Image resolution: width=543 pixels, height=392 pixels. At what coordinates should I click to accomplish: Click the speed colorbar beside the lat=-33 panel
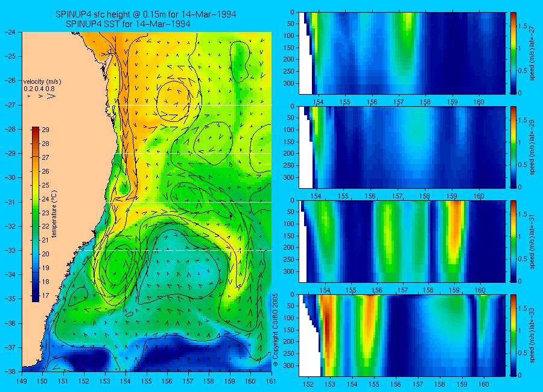tap(513, 335)
